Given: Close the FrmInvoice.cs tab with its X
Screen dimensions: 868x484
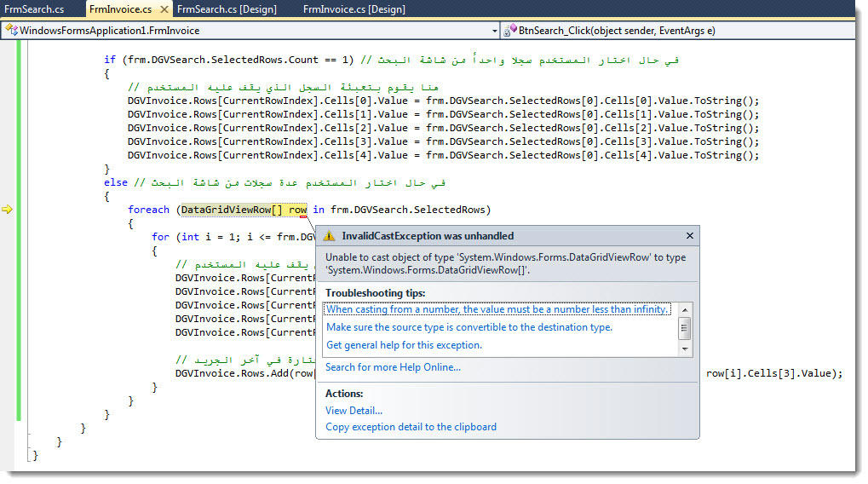Looking at the screenshot, I should [164, 9].
